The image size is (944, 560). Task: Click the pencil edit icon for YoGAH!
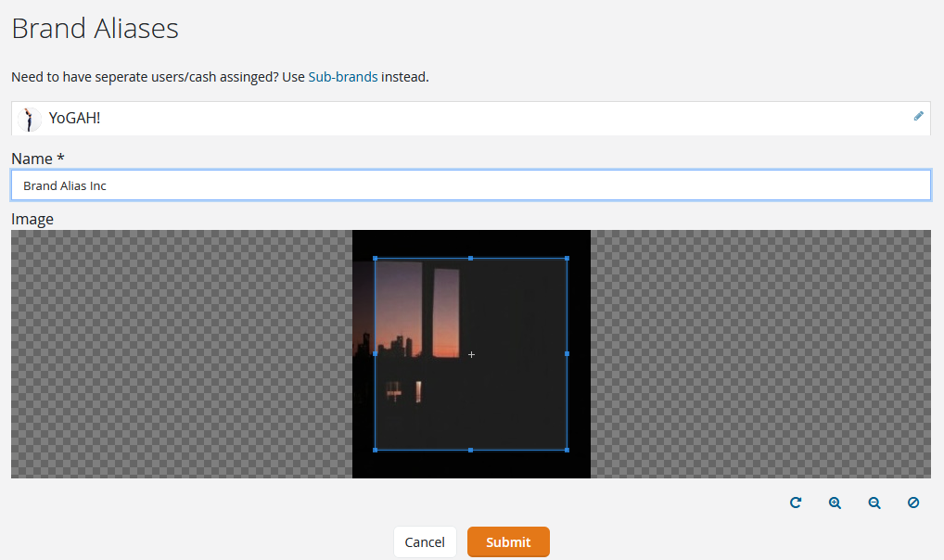pyautogui.click(x=918, y=116)
